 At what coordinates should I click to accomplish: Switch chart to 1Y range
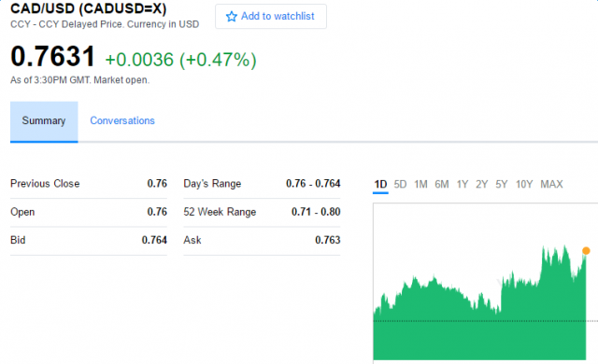(463, 185)
